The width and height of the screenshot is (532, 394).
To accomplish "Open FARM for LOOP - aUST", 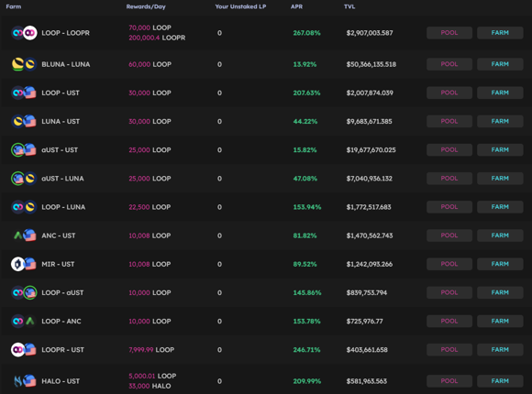I will [x=500, y=292].
